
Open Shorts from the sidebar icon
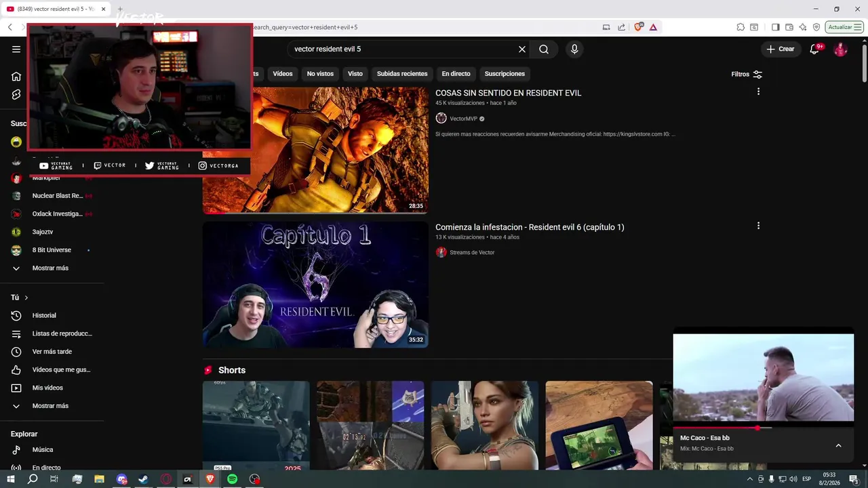(x=16, y=95)
